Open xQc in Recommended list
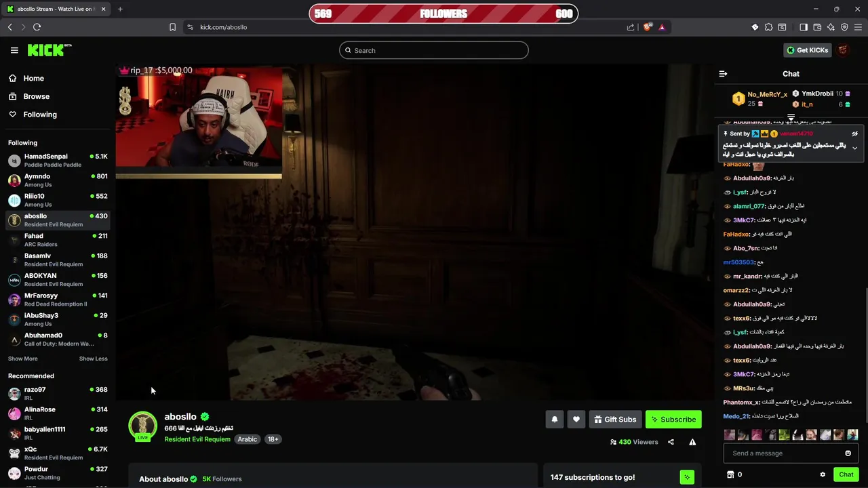This screenshot has height=488, width=868. coord(58,453)
